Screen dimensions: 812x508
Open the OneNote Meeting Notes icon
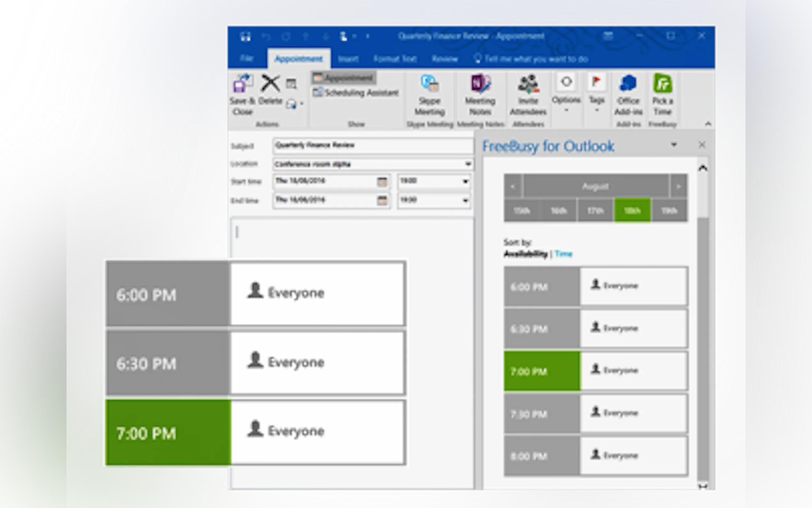(x=480, y=84)
